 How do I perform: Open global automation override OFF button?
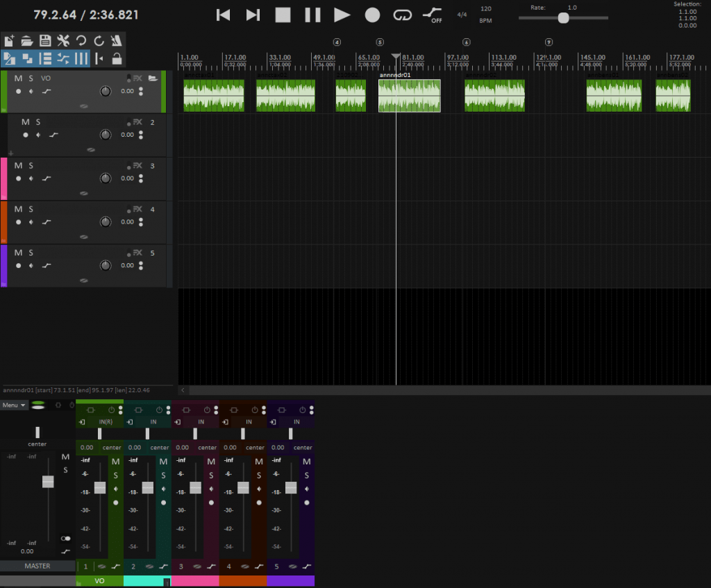point(432,15)
